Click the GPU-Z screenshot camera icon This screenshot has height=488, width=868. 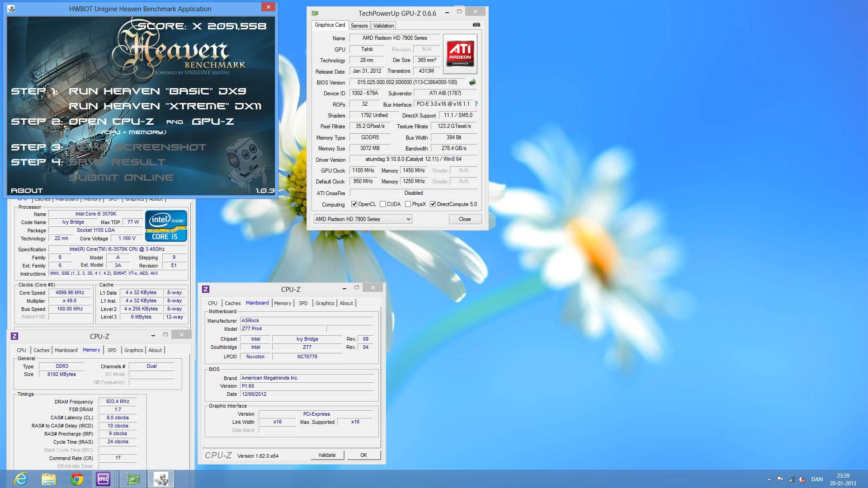476,25
